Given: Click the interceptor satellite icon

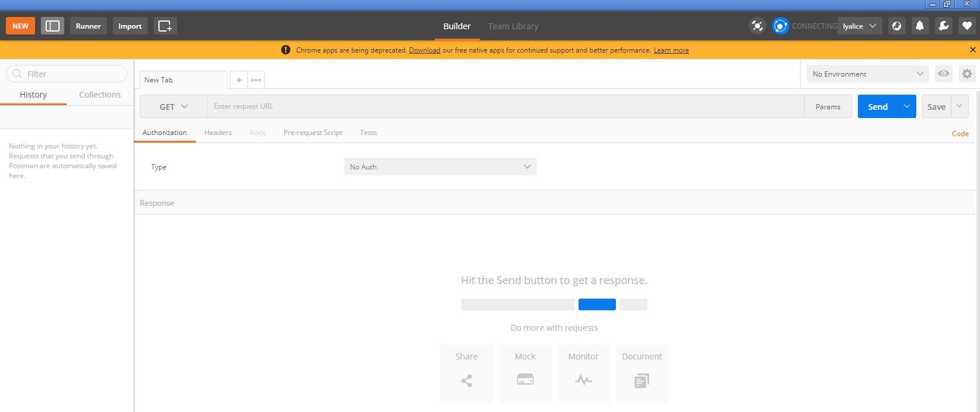Looking at the screenshot, I should pos(757,26).
